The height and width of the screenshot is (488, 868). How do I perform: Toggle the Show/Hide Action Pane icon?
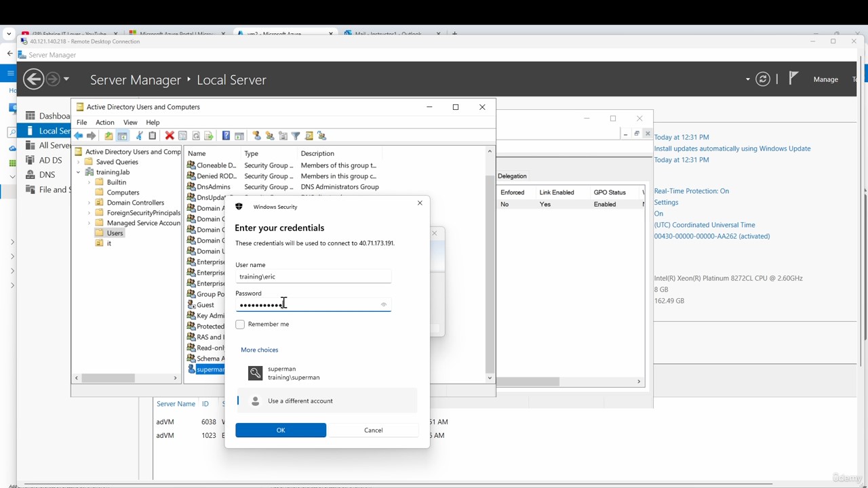239,136
